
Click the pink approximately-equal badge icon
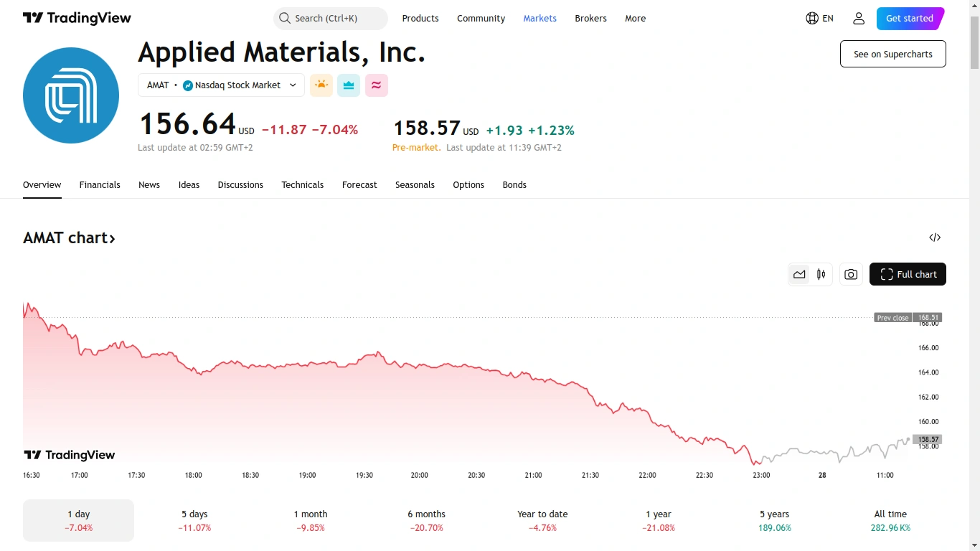click(x=376, y=85)
